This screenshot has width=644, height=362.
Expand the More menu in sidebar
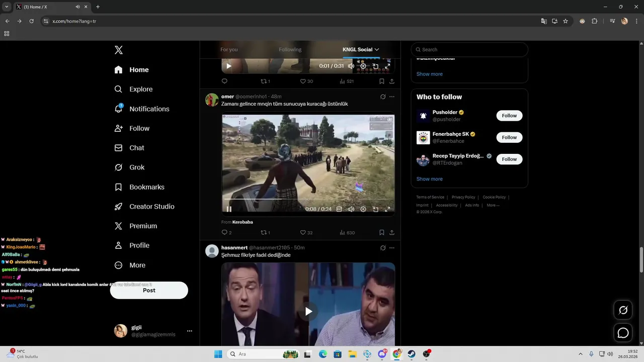(130, 265)
